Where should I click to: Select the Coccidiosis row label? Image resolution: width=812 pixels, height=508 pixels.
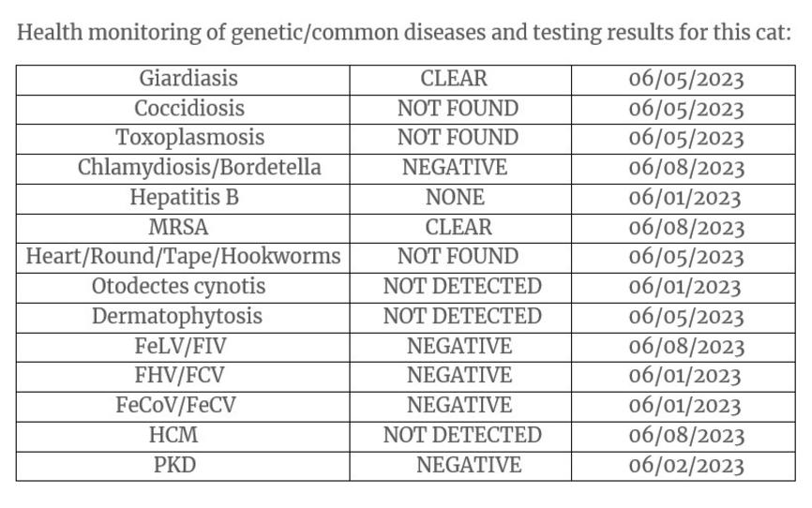pyautogui.click(x=183, y=109)
